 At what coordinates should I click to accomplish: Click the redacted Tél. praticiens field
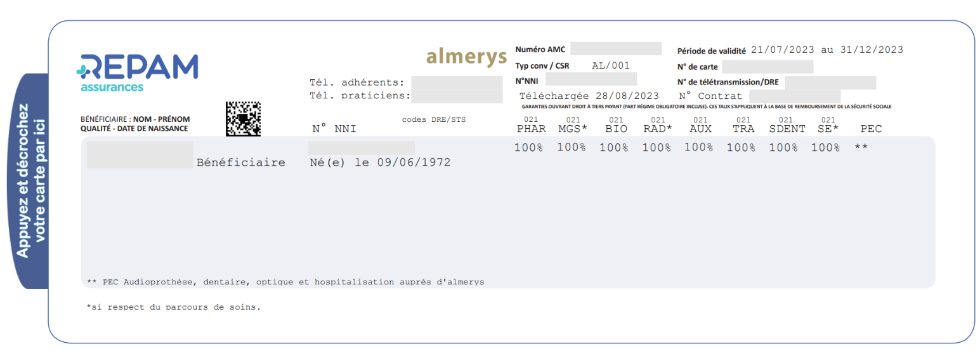457,96
